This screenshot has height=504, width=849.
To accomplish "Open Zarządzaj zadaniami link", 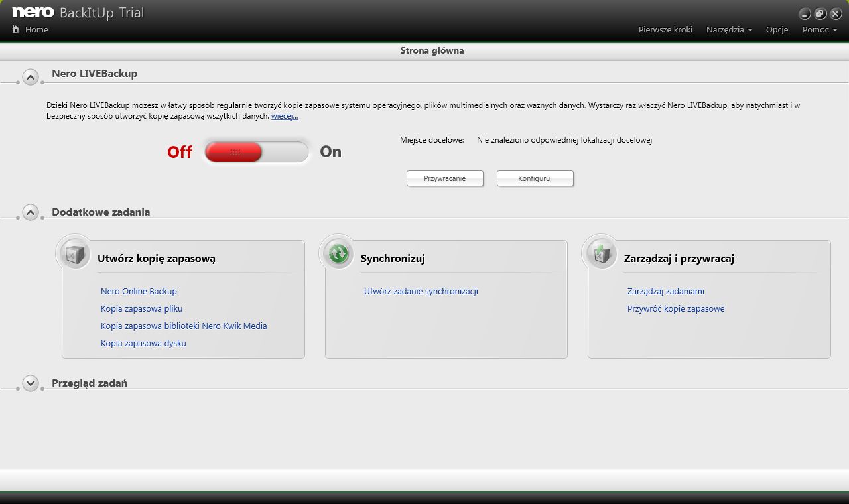I will point(665,291).
